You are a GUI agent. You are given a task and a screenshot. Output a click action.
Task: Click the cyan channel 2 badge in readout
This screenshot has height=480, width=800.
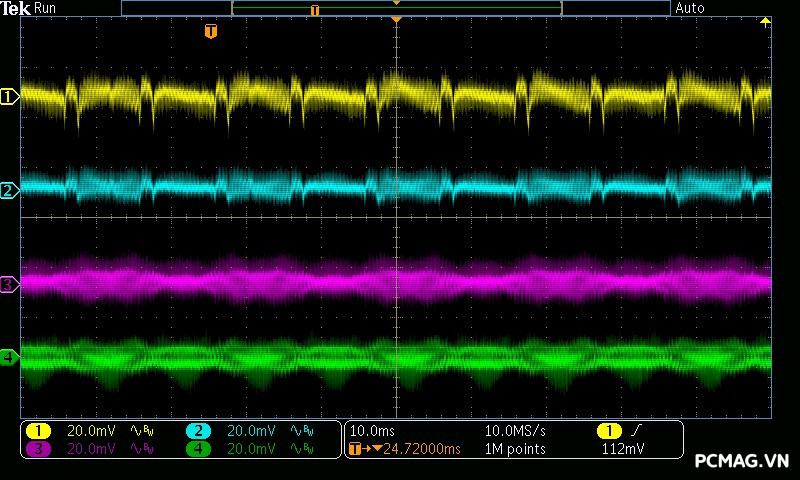[x=198, y=431]
